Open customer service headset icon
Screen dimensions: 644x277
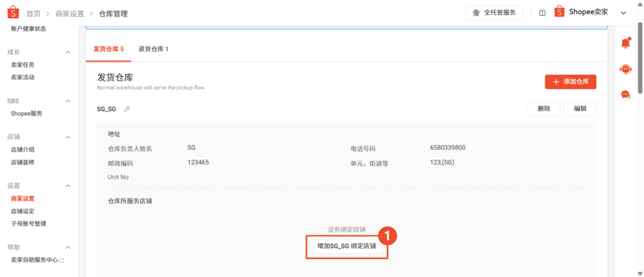coord(626,69)
